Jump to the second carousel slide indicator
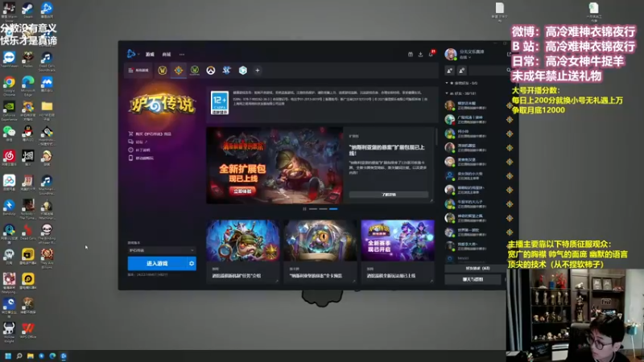This screenshot has width=644, height=362. click(324, 209)
